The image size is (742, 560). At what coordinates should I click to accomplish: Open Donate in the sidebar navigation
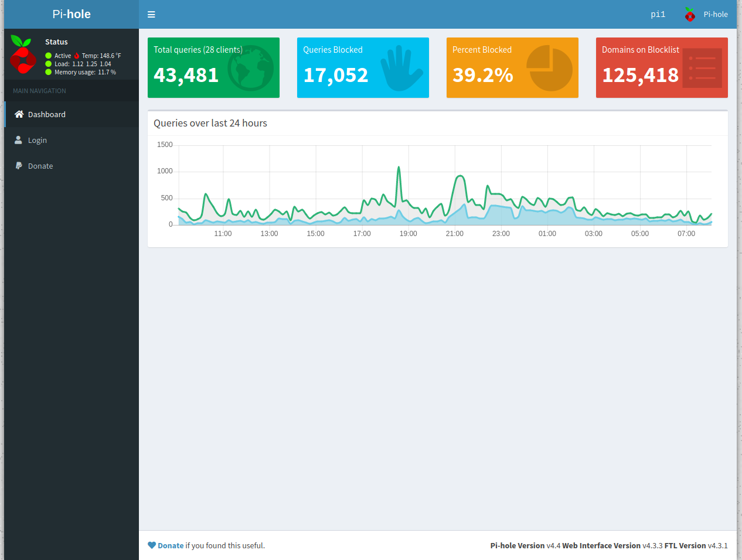tap(40, 166)
